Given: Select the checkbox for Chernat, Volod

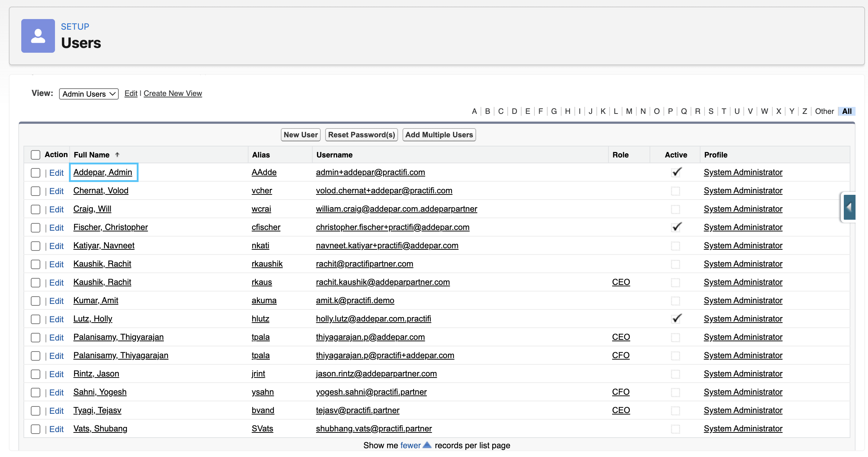Looking at the screenshot, I should (36, 191).
